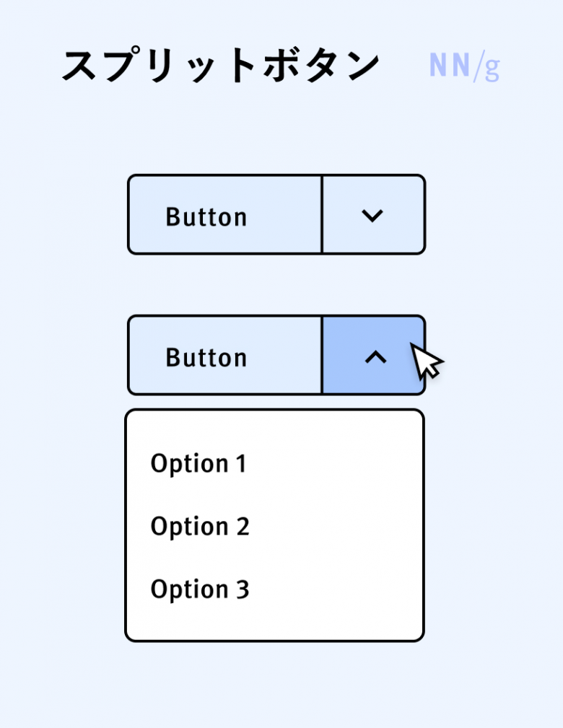Screen dimensions: 563x728
Task: Click the lower Button main action segment
Action: point(224,355)
